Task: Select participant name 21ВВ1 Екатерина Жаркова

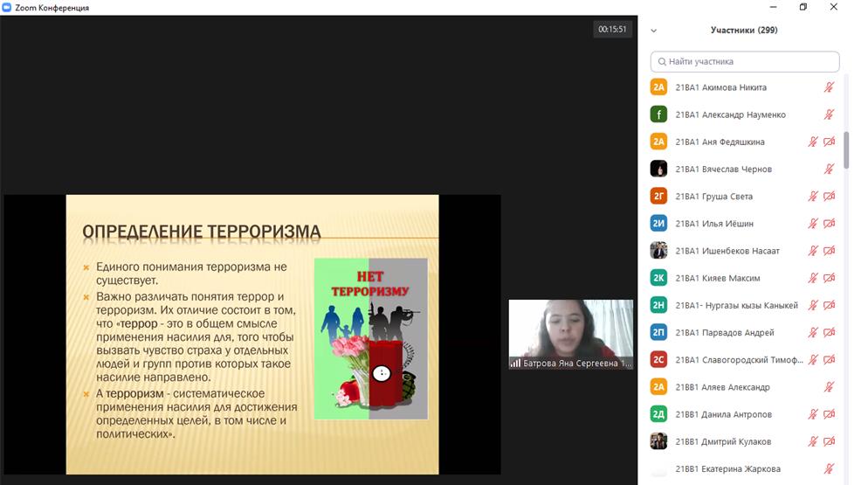Action: click(x=728, y=469)
